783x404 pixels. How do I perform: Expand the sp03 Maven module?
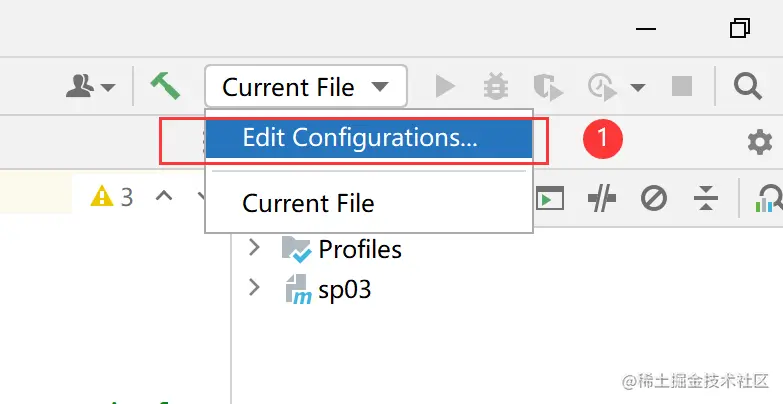(x=254, y=288)
